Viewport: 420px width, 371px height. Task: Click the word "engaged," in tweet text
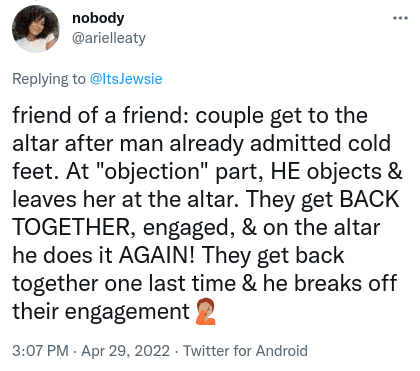tap(189, 228)
